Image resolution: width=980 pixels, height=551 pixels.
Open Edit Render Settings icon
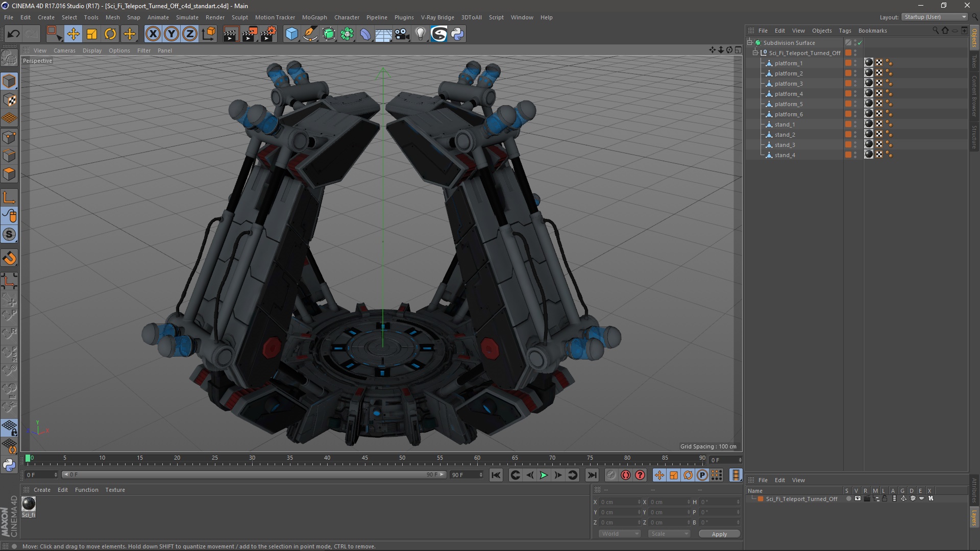coord(268,34)
